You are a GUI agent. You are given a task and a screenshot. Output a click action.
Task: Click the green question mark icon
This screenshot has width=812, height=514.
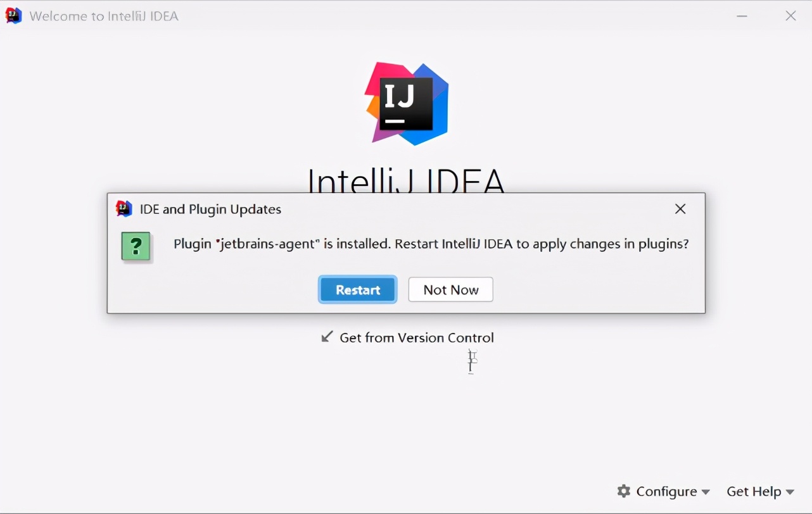(136, 247)
